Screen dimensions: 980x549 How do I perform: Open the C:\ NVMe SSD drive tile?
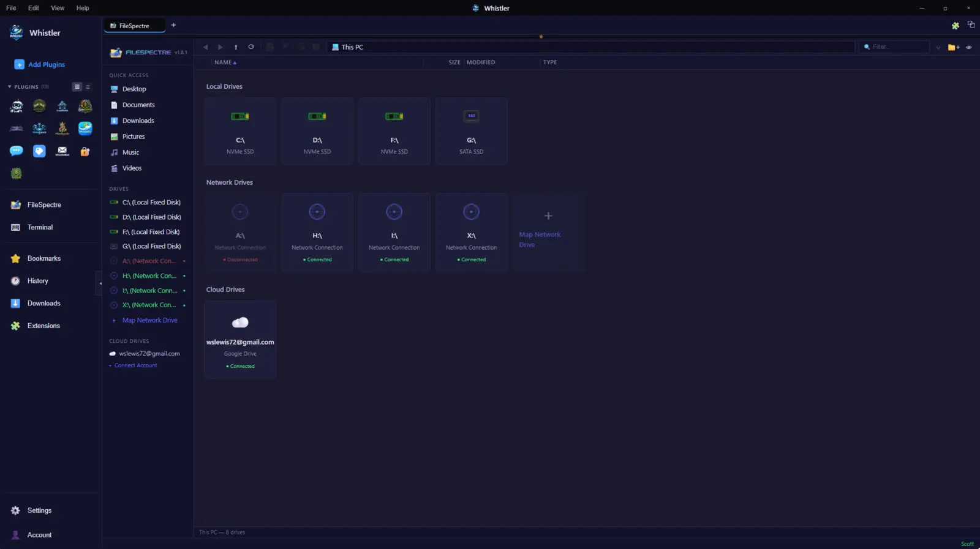[240, 131]
